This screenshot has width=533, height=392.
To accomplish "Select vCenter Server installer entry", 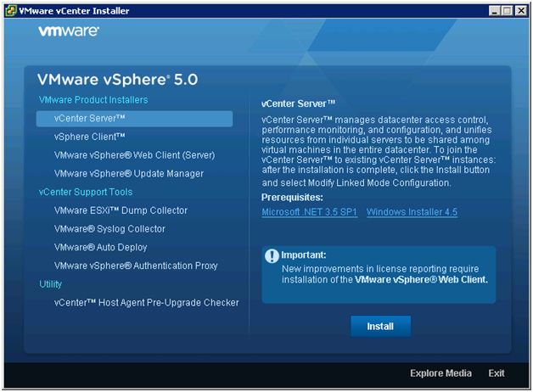I will coord(134,119).
